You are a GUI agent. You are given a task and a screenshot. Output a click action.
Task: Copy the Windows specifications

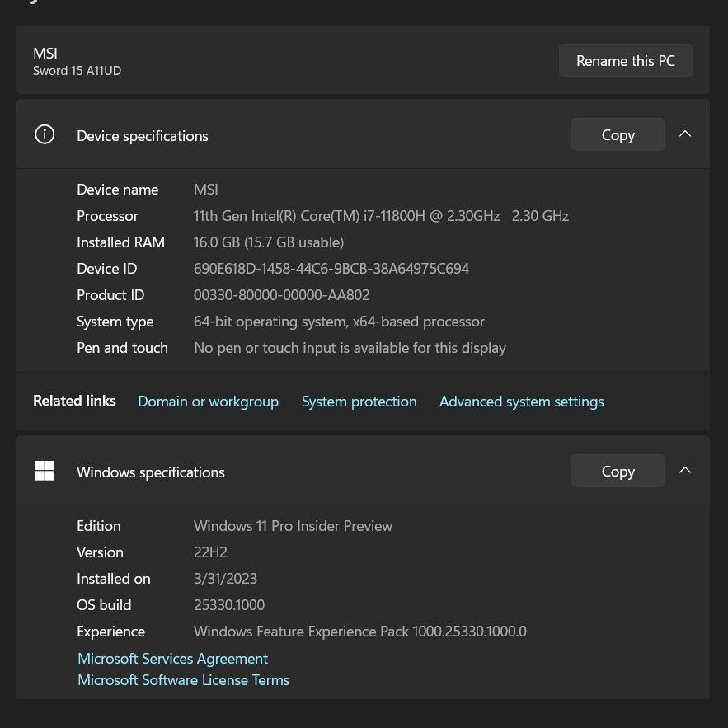click(618, 472)
